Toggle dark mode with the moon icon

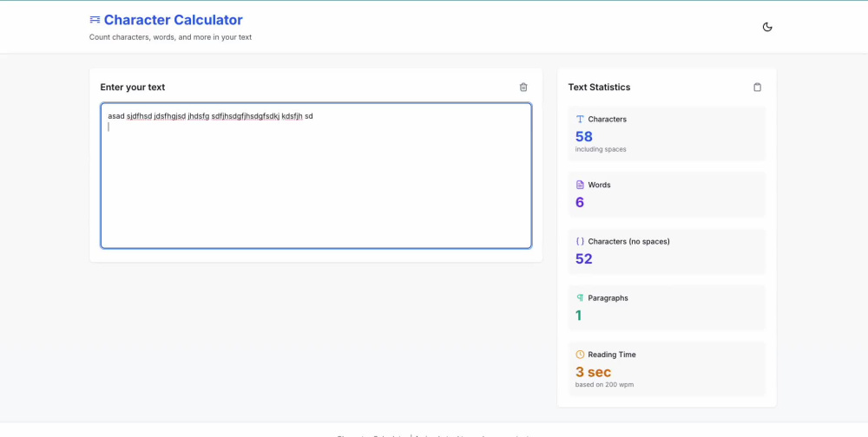tap(767, 27)
